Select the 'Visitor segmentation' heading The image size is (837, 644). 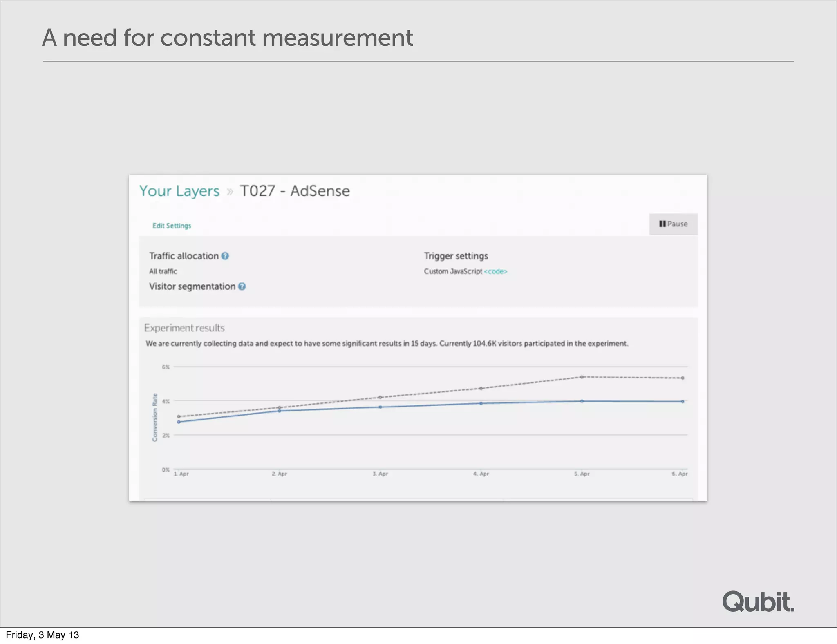click(x=192, y=286)
